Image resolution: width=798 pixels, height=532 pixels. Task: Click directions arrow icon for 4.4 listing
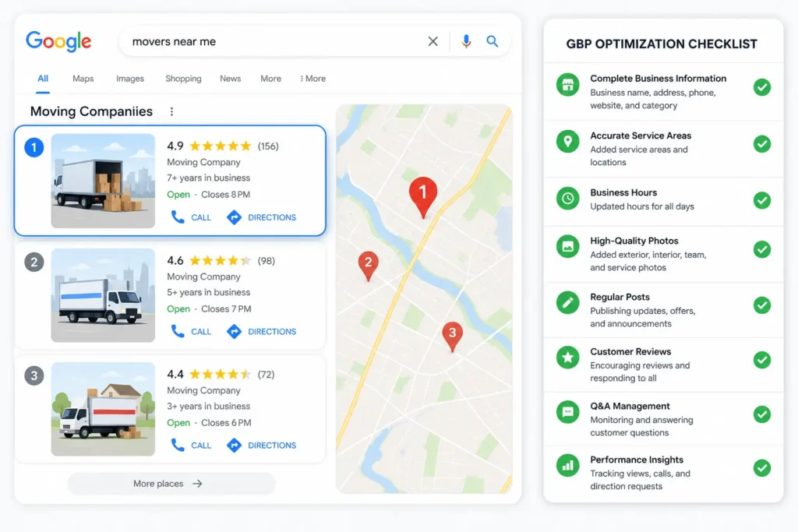(234, 445)
